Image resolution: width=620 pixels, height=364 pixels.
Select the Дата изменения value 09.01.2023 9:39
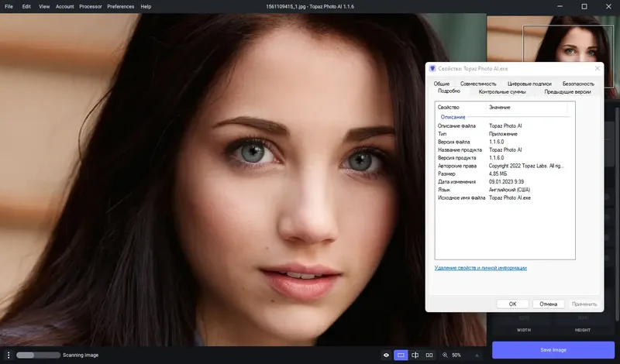coord(506,182)
